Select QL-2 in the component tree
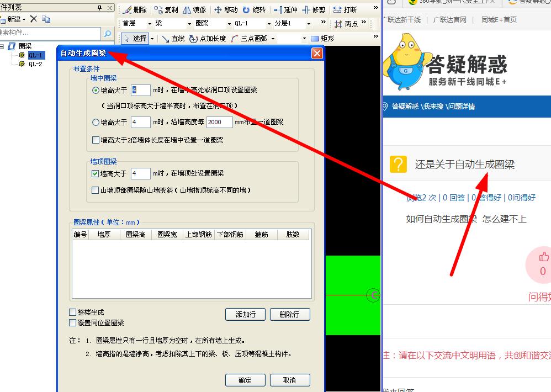 [35, 64]
